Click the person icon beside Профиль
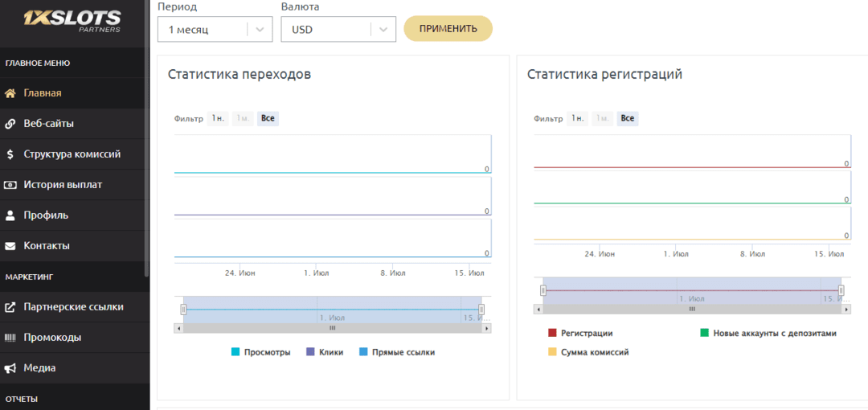Image resolution: width=868 pixels, height=410 pixels. [x=10, y=215]
